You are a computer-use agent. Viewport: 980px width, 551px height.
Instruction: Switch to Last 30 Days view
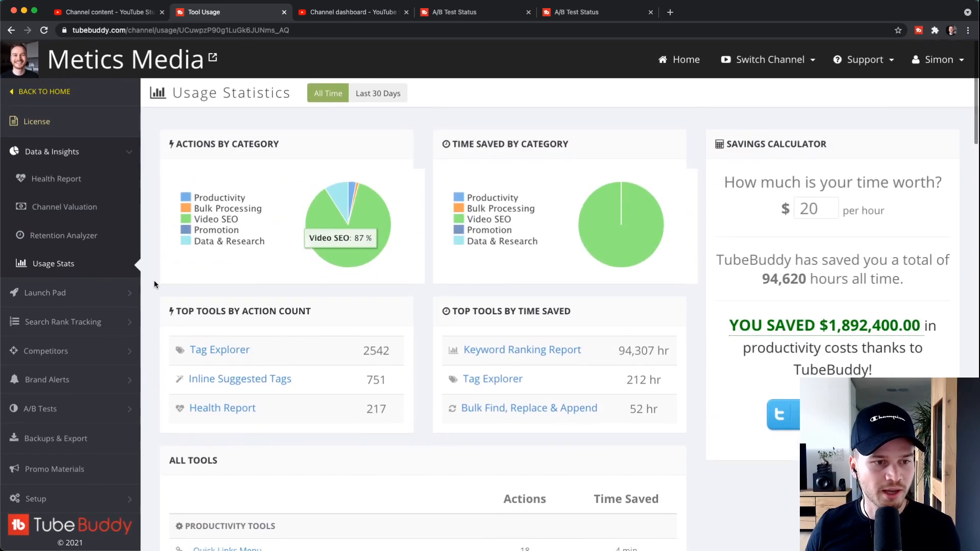click(379, 93)
